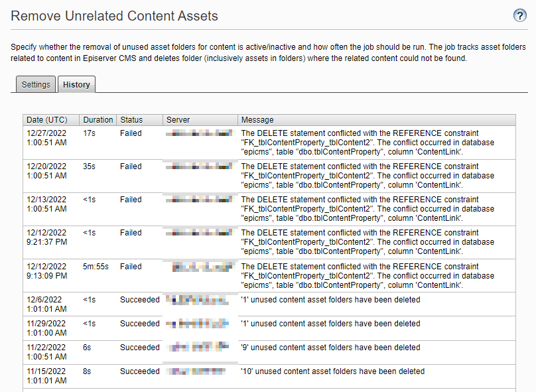Click the Failed status for 12/13/2022

tap(131, 200)
